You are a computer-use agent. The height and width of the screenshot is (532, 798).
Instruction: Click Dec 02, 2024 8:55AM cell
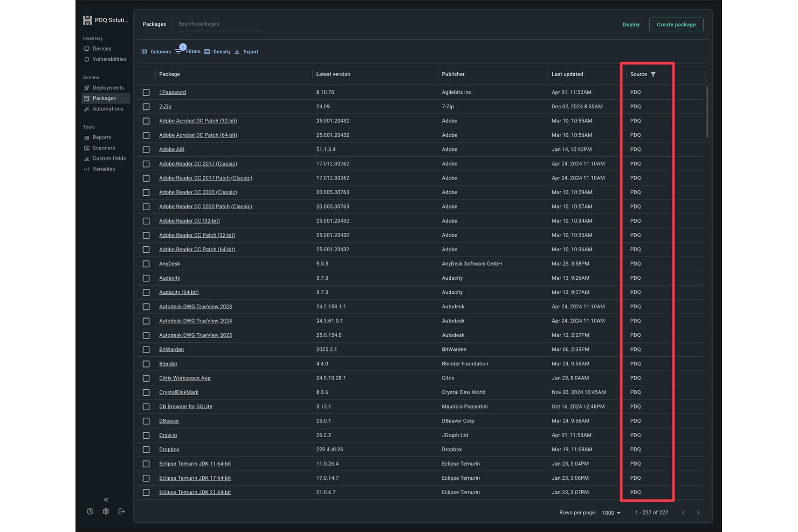coord(577,107)
